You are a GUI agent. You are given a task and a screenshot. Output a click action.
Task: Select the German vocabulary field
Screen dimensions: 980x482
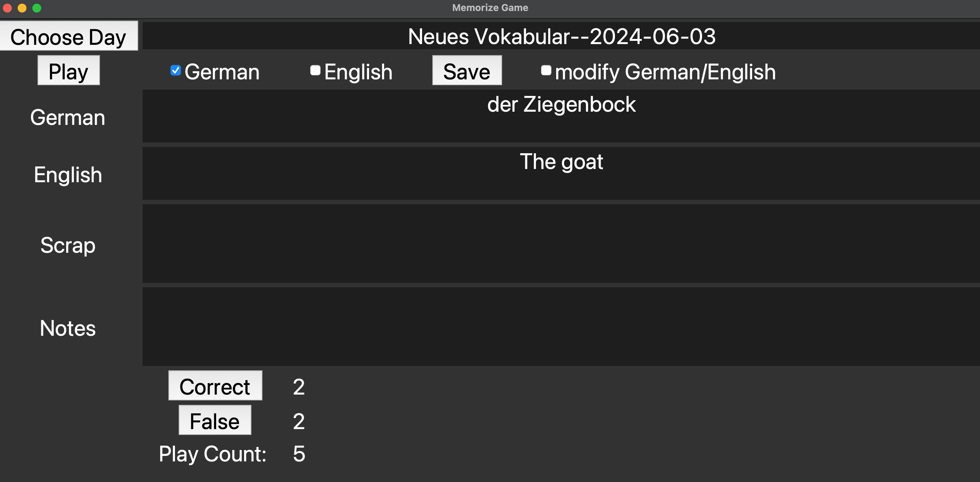coord(561,115)
